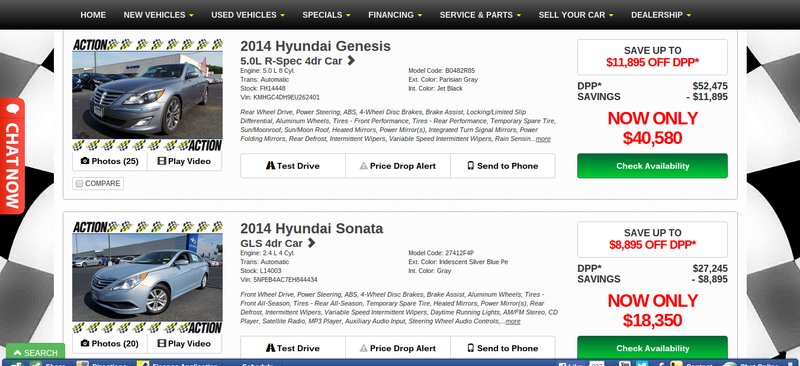The height and width of the screenshot is (366, 800).
Task: Open the SERVICE & PARTS dropdown arrow
Action: (x=518, y=15)
